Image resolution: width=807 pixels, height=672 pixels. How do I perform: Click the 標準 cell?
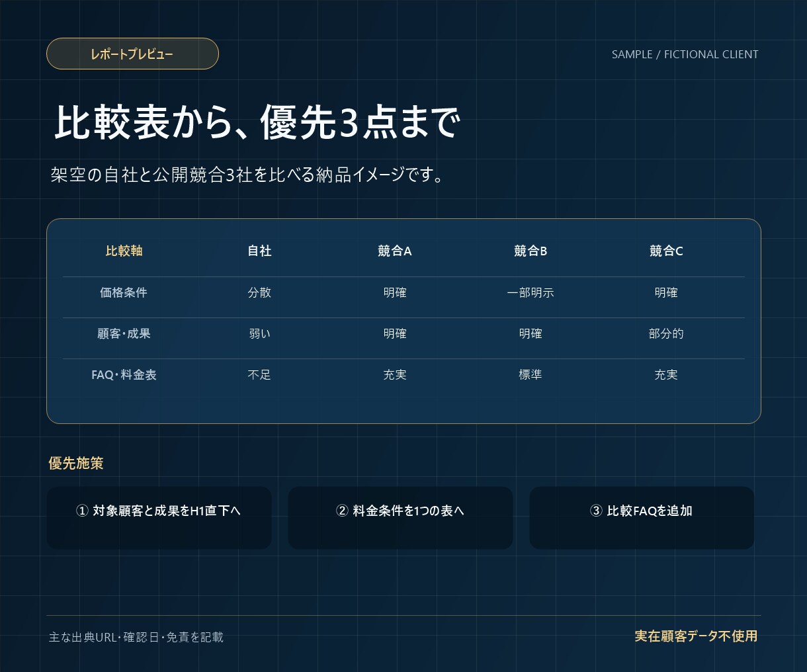[531, 374]
